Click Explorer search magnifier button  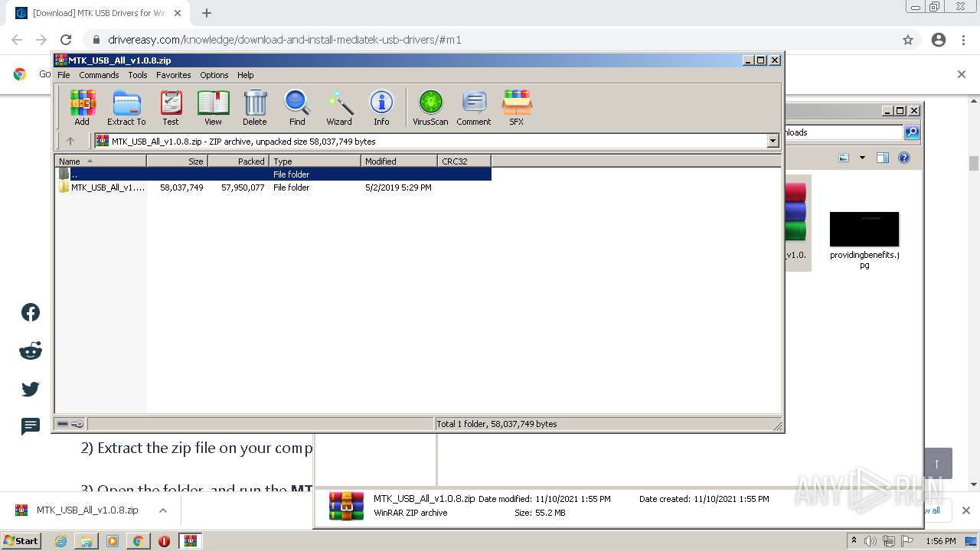tap(912, 132)
